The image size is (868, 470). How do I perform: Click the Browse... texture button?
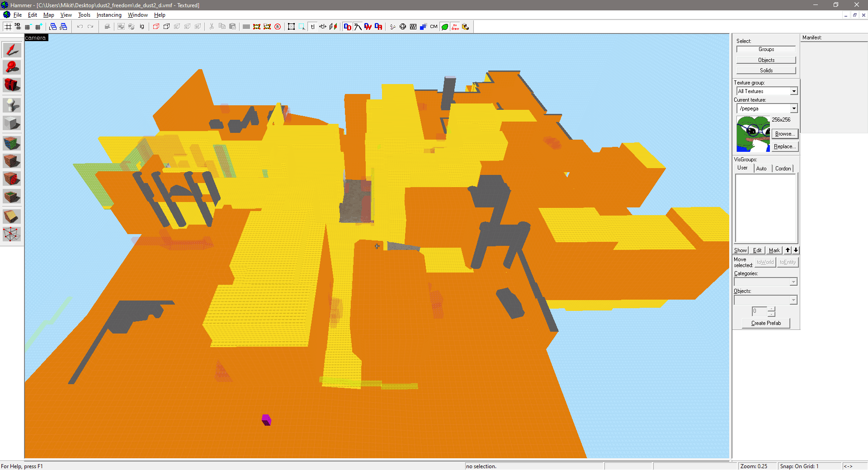784,134
